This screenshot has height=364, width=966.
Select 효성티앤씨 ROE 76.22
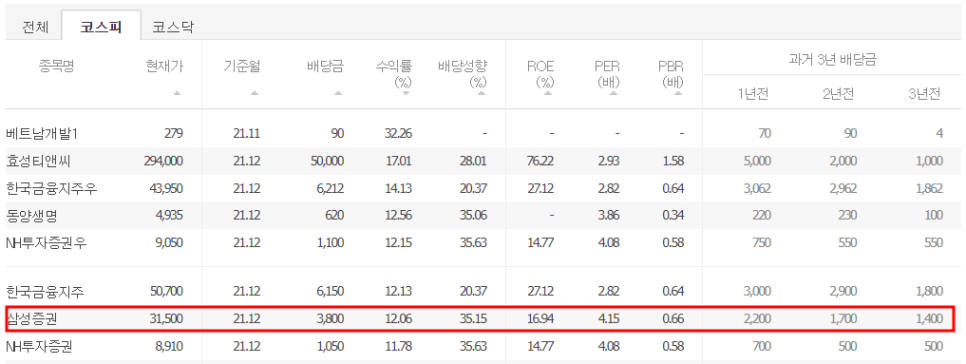pyautogui.click(x=540, y=161)
